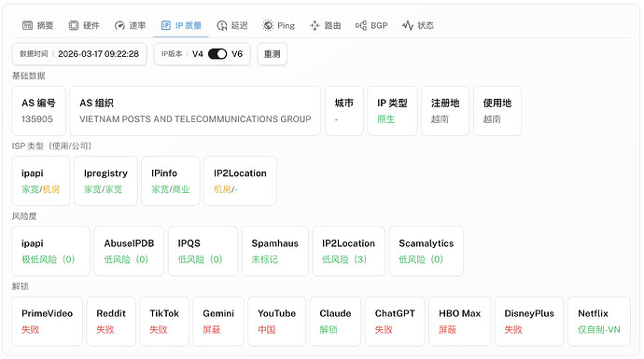Switch to the 硬件 tab
The height and width of the screenshot is (359, 644).
84,25
